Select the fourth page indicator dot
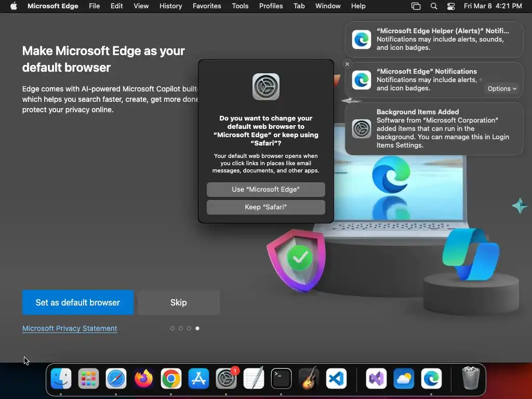 pos(197,328)
